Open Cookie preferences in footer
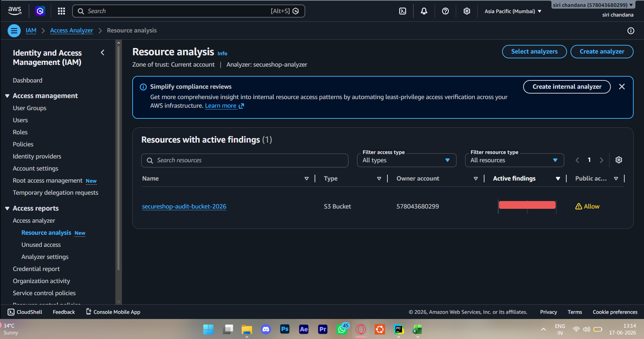 tap(615, 312)
